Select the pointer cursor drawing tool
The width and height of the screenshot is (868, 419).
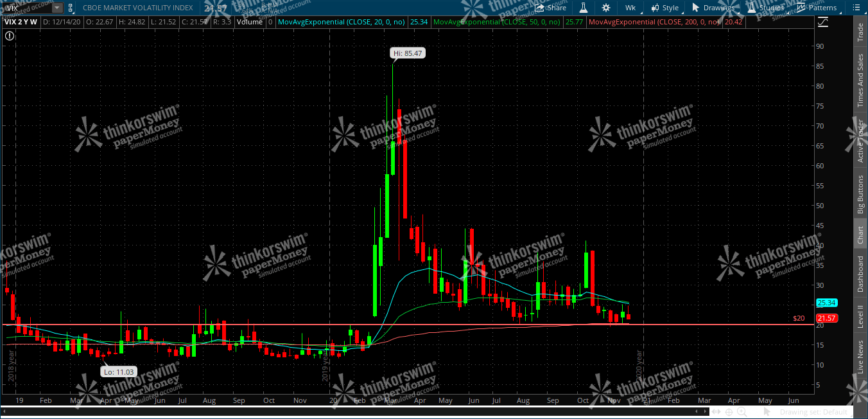(x=767, y=412)
